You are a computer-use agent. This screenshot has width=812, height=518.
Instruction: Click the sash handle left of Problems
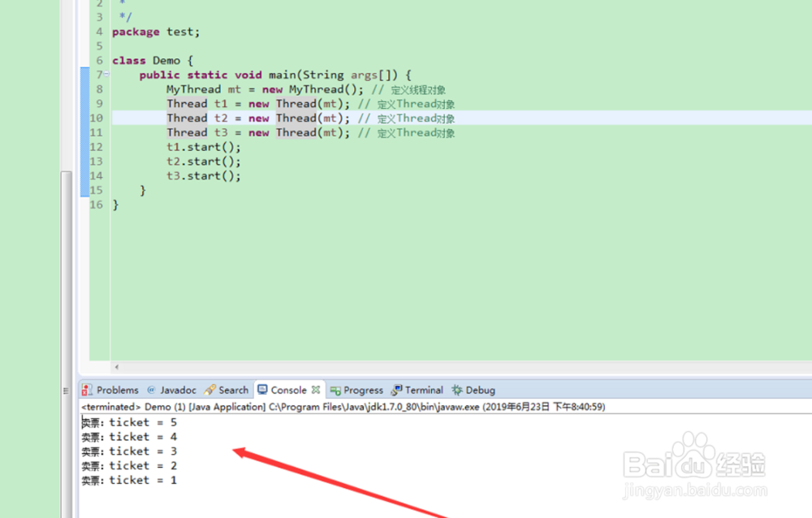(x=65, y=391)
